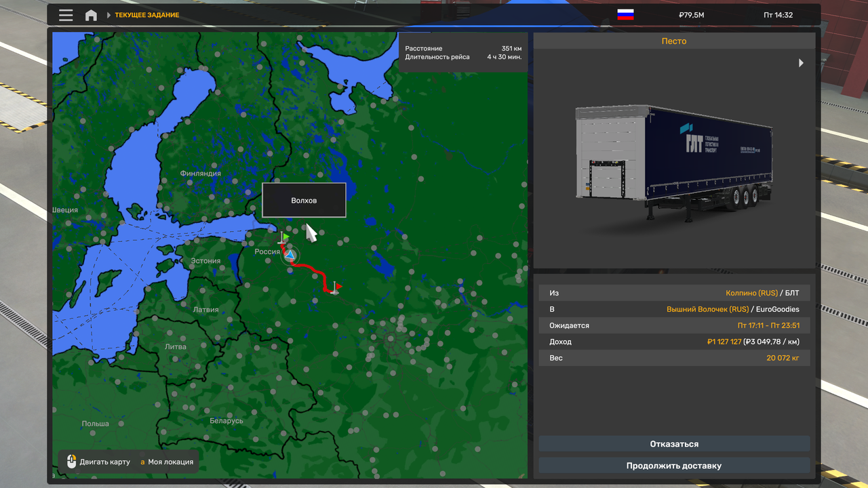Click the Колпино (RUS) origin city
The image size is (868, 488).
[751, 293]
